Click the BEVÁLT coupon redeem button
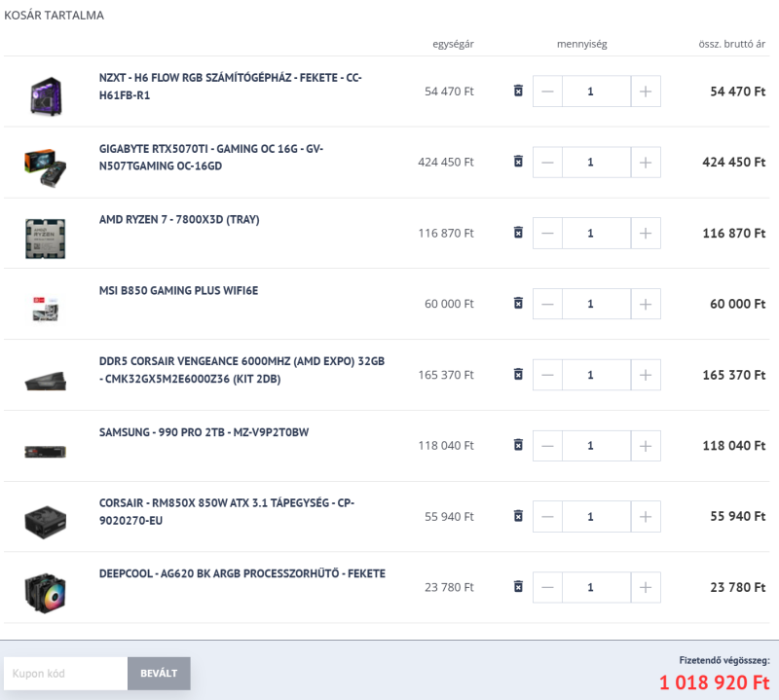Screen dimensions: 779x700 click(x=159, y=674)
